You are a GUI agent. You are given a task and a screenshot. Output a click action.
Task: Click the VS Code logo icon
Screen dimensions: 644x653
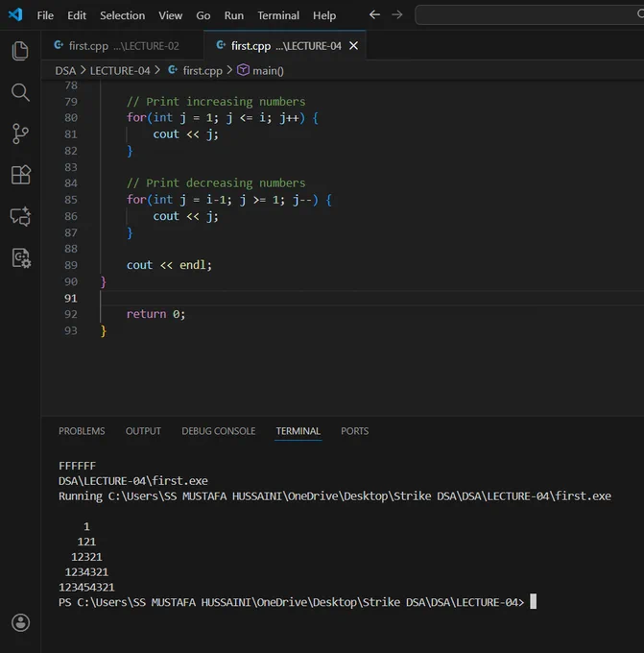click(15, 15)
